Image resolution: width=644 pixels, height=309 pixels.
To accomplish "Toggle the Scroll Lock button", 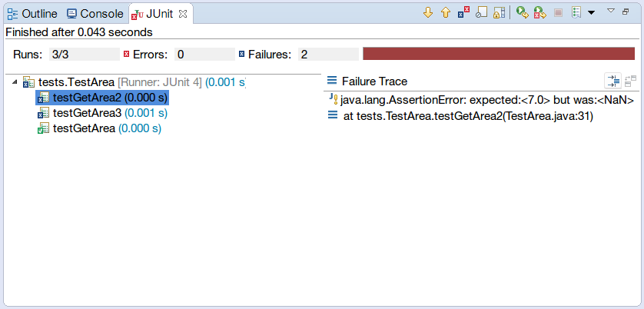I will [x=500, y=12].
